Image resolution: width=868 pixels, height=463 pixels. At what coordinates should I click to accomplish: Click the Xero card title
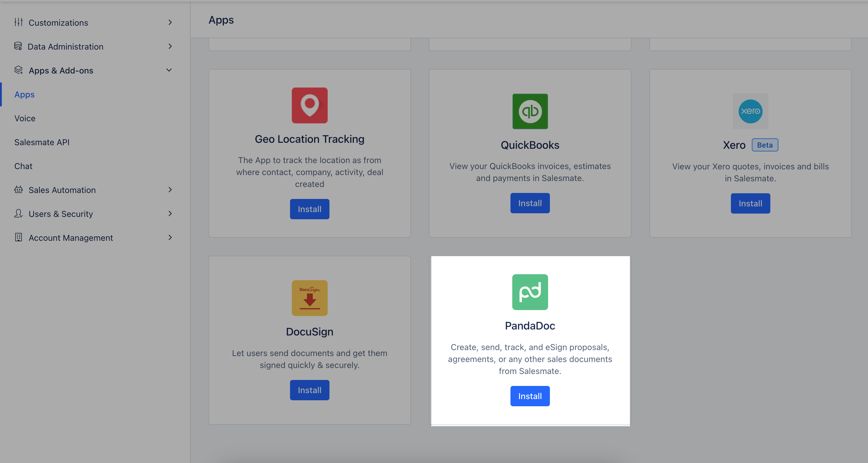click(x=734, y=145)
